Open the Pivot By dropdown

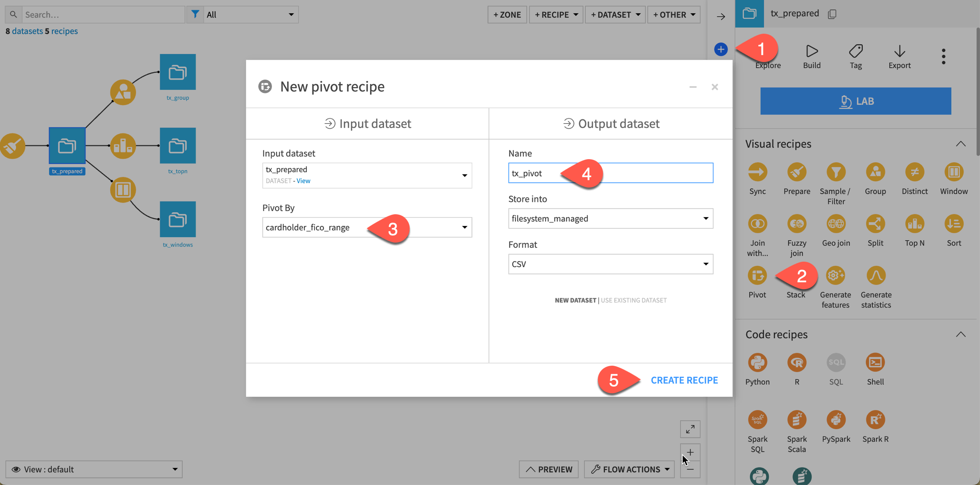tap(464, 227)
